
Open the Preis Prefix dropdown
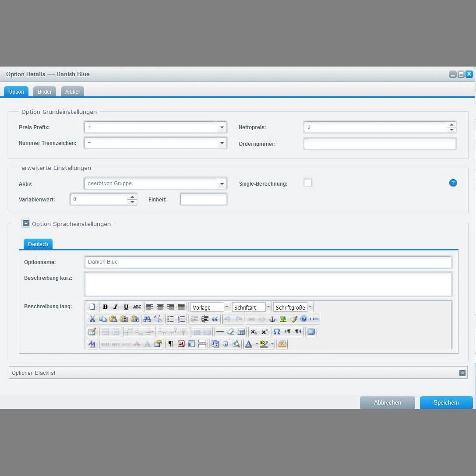pos(222,127)
